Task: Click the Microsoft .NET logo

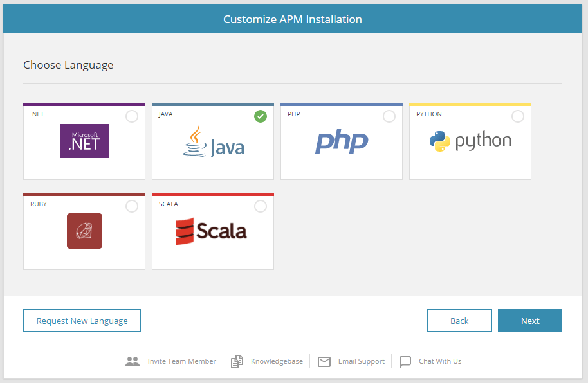Action: (84, 141)
